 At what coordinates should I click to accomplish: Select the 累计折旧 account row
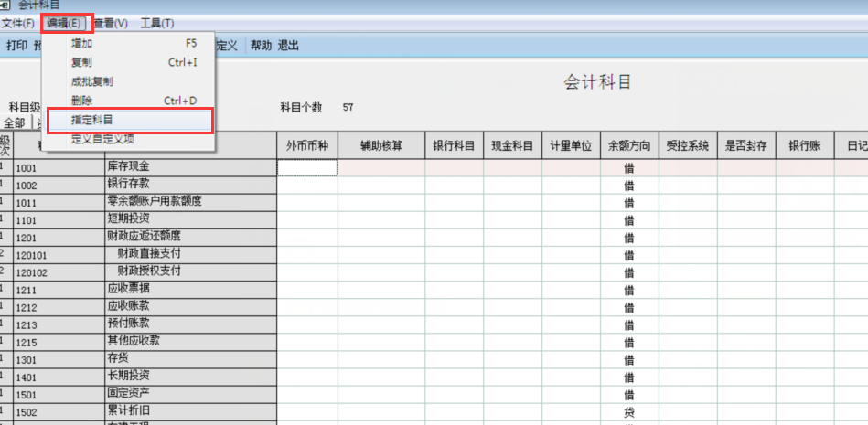pos(128,411)
